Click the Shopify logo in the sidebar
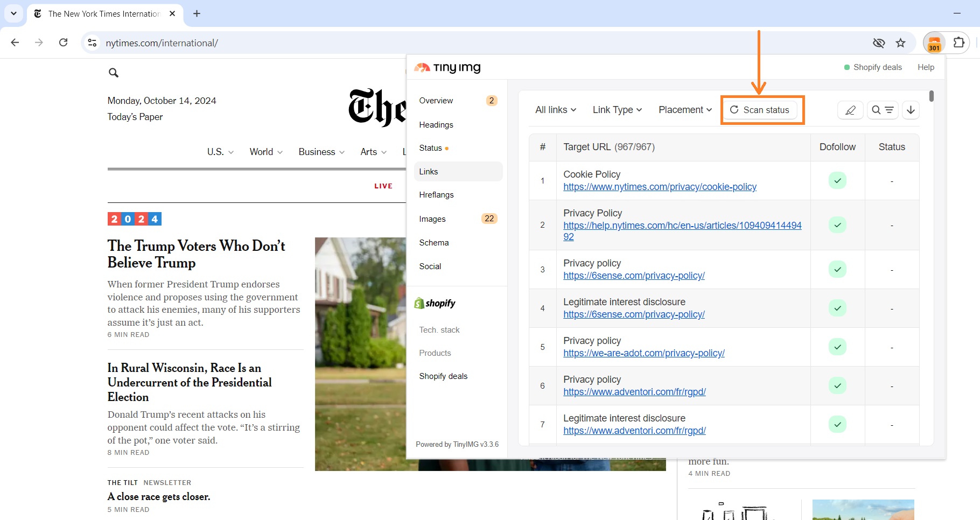Image resolution: width=980 pixels, height=520 pixels. coord(435,303)
